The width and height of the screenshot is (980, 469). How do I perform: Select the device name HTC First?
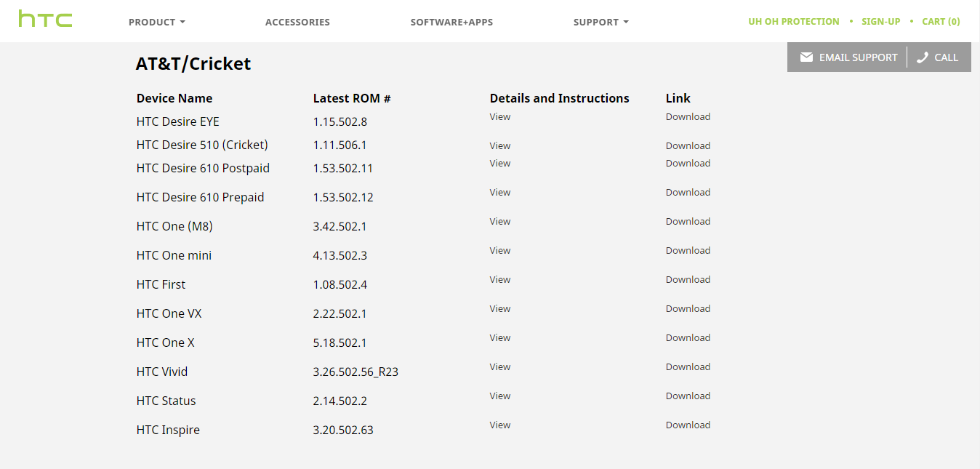pyautogui.click(x=161, y=284)
